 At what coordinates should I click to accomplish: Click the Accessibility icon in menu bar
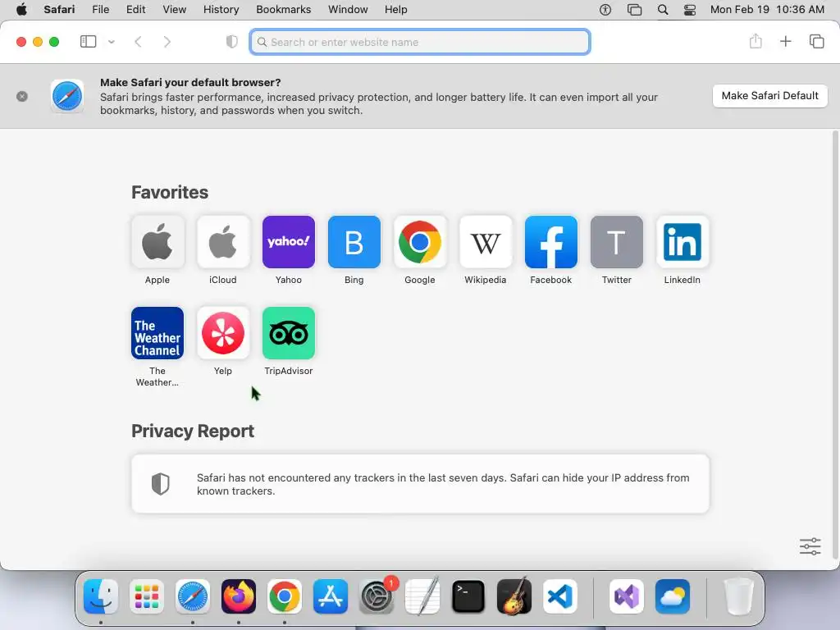coord(605,10)
